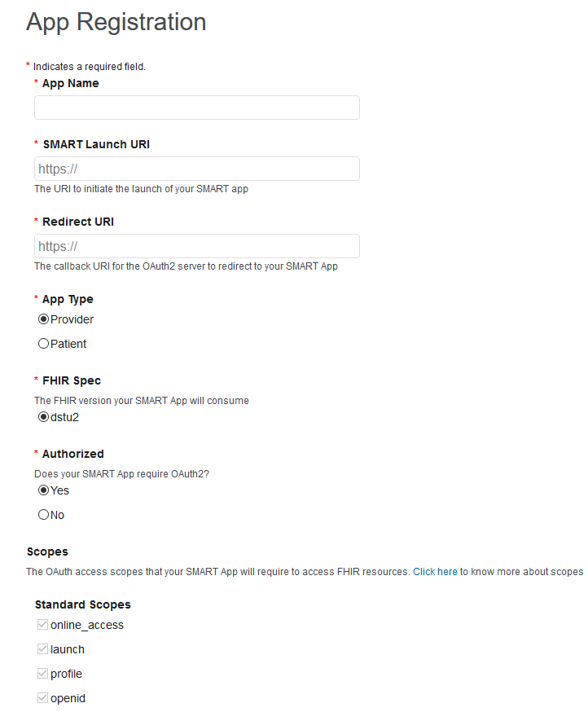The width and height of the screenshot is (588, 712).
Task: Click the Provider radio label text
Action: click(x=72, y=319)
